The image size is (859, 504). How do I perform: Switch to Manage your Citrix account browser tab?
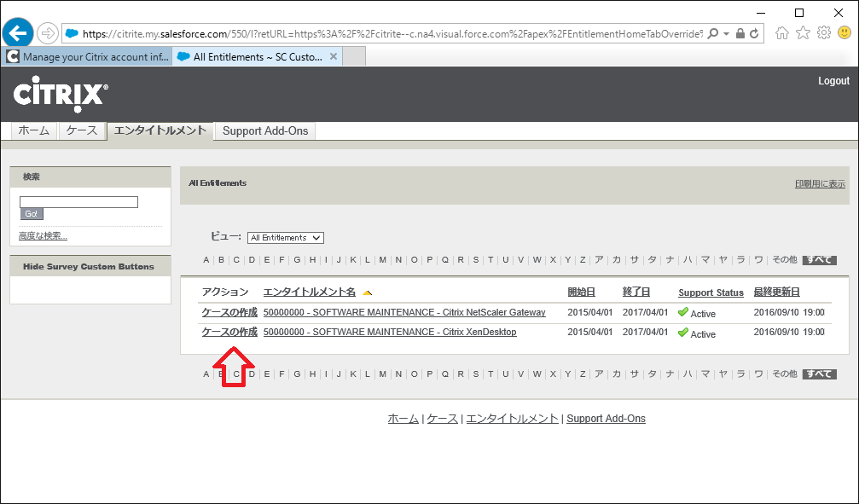[90, 57]
